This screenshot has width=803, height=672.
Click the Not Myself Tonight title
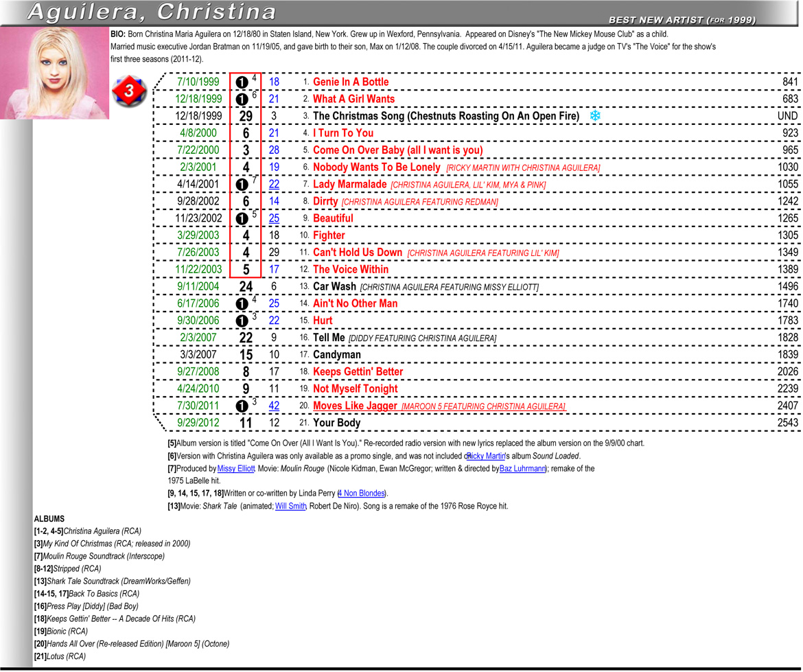coord(356,389)
